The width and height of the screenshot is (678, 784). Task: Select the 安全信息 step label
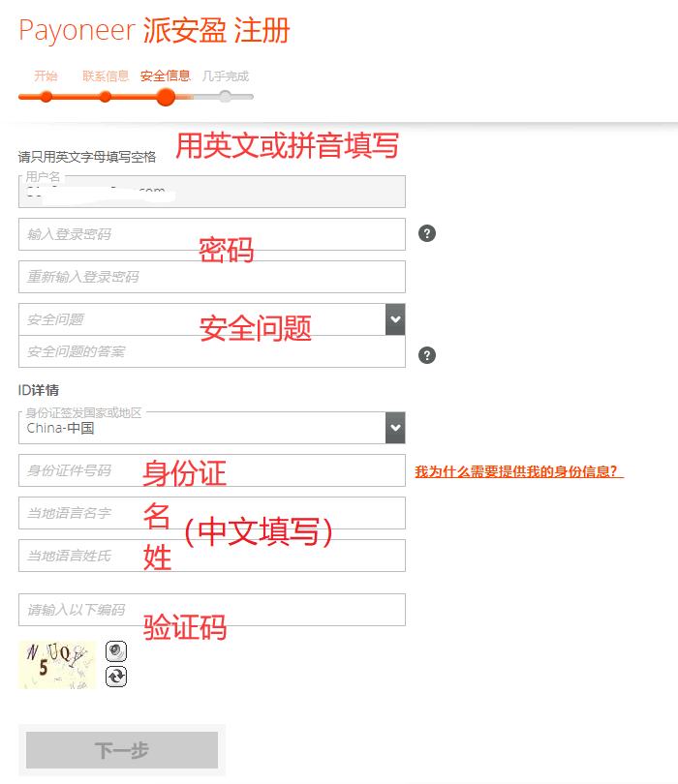coord(165,76)
